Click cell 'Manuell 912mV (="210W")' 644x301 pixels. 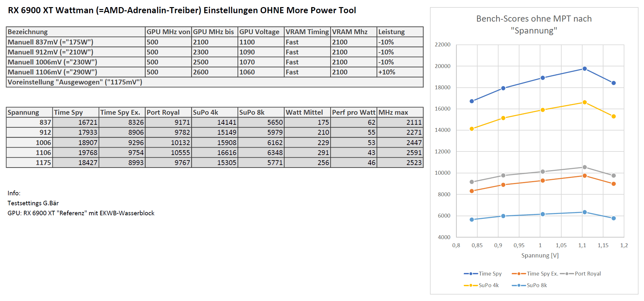click(x=76, y=52)
